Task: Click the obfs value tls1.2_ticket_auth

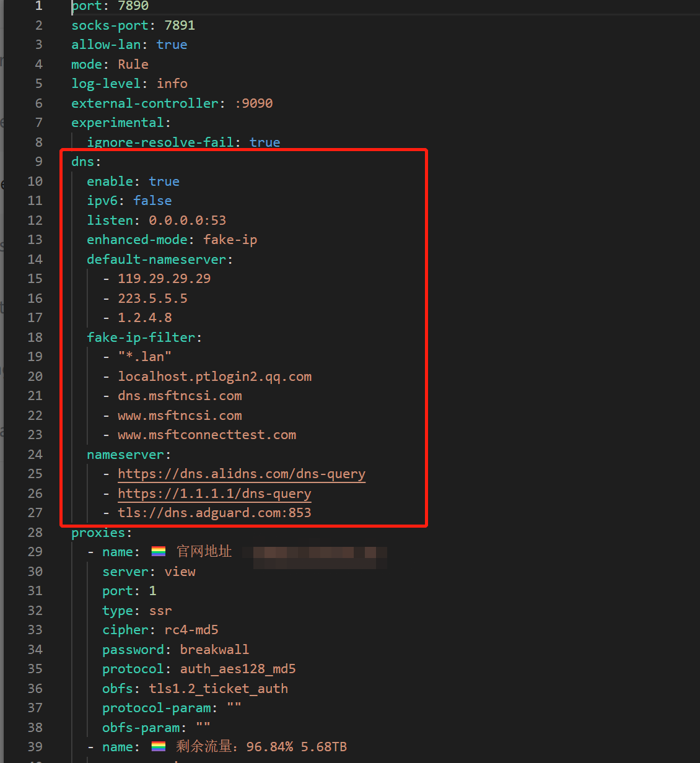Action: [218, 689]
